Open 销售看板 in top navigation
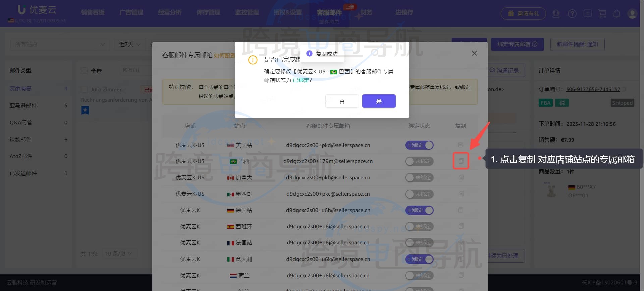This screenshot has width=644, height=291. (93, 12)
